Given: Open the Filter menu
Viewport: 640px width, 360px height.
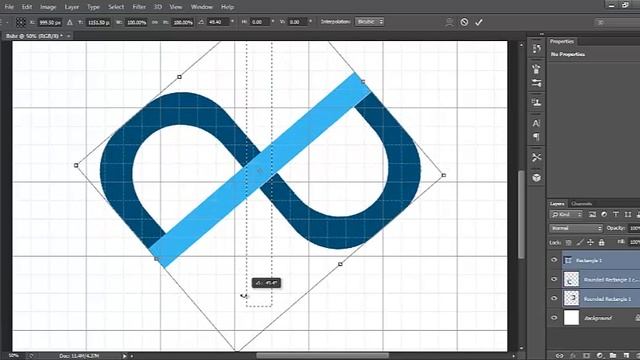Looking at the screenshot, I should (139, 7).
